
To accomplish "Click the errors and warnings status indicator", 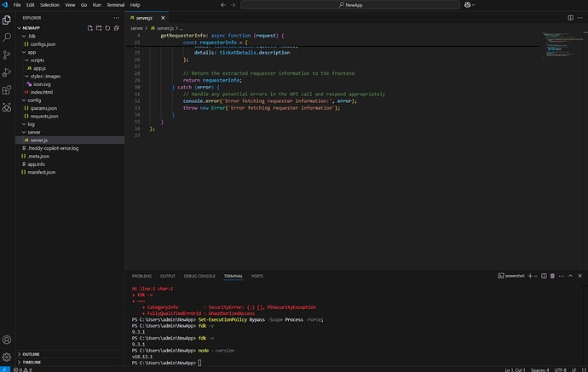I will [x=23, y=369].
